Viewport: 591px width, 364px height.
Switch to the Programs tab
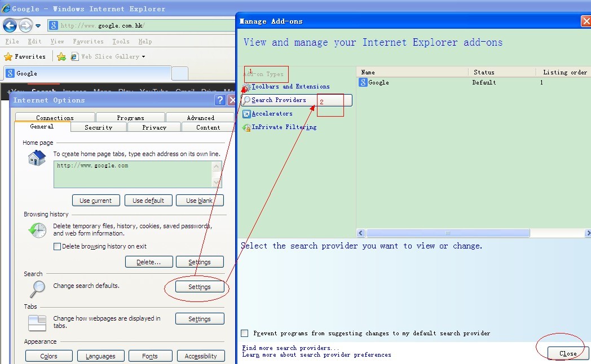click(x=130, y=117)
